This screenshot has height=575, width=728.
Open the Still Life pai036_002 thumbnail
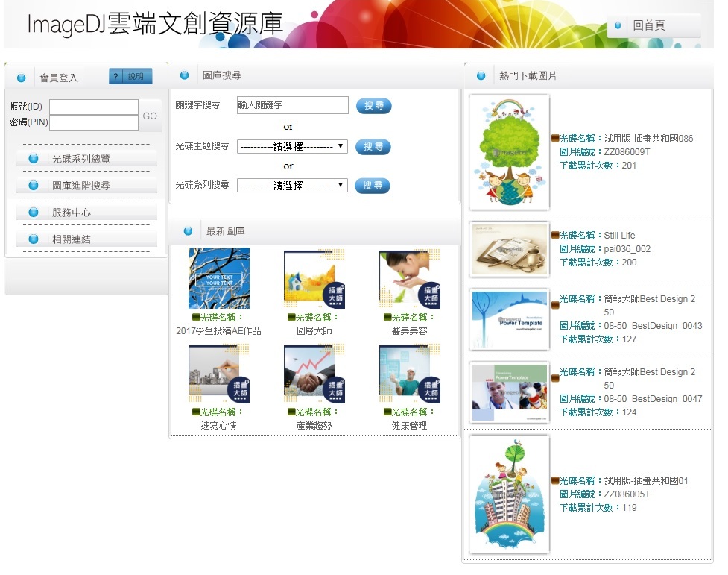coord(510,250)
